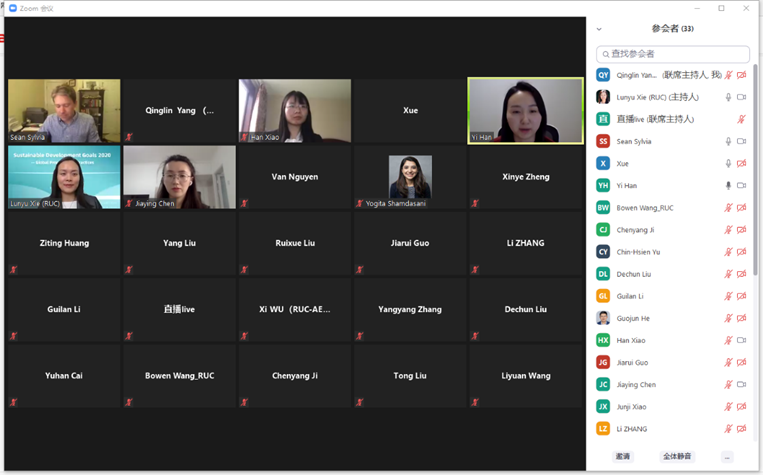The height and width of the screenshot is (475, 763).
Task: Open the more options '...' menu
Action: (x=727, y=457)
